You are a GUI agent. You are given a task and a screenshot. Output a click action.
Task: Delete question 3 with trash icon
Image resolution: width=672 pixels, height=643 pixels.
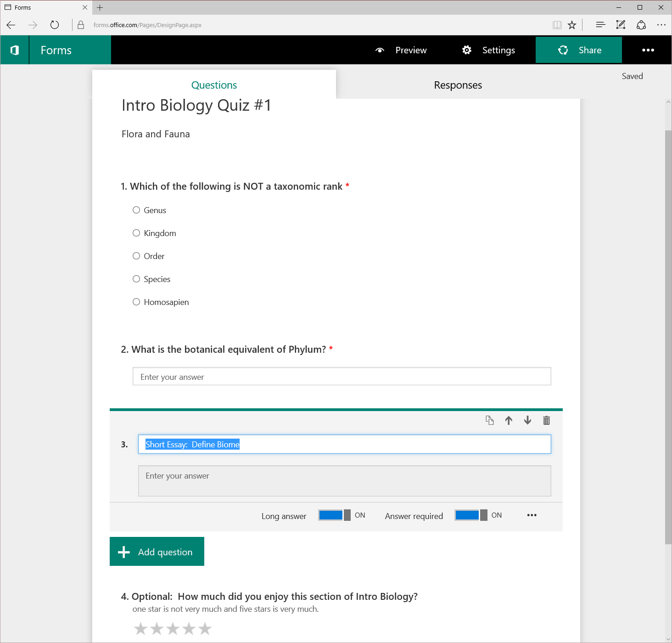tap(546, 420)
